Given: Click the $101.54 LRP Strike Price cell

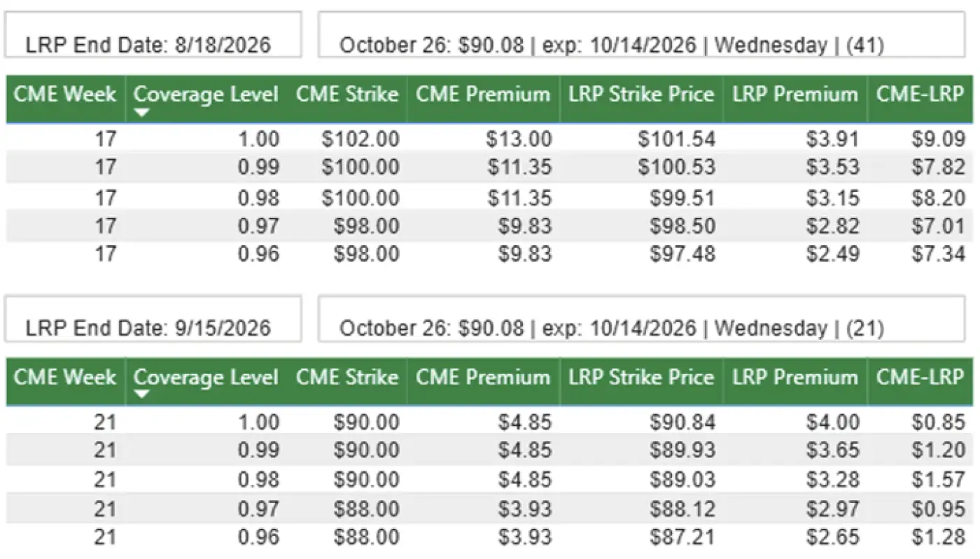Looking at the screenshot, I should [x=677, y=139].
